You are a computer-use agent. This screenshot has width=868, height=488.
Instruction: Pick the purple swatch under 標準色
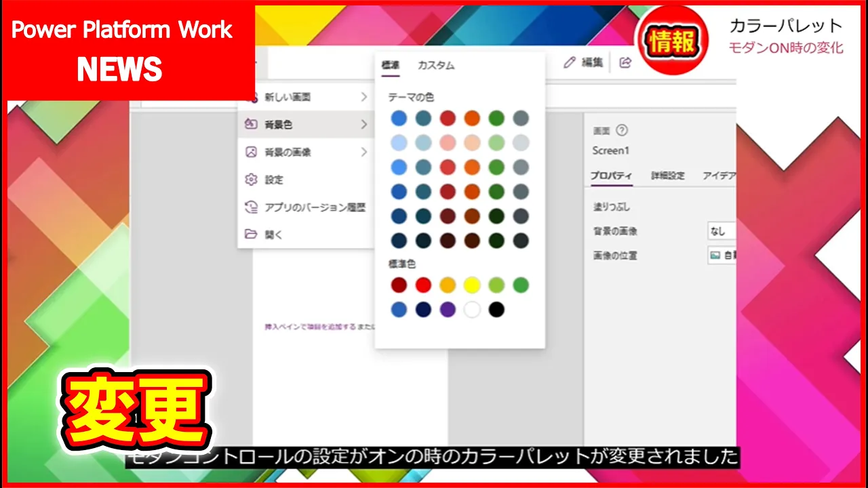coord(448,310)
